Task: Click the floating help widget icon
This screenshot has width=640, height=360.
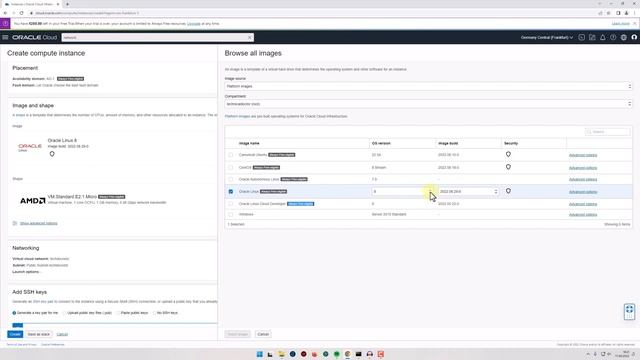Action: click(x=629, y=312)
